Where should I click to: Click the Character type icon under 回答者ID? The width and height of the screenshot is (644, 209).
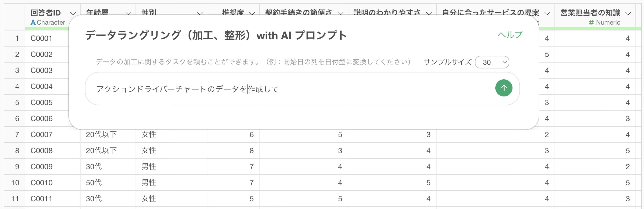tap(33, 23)
